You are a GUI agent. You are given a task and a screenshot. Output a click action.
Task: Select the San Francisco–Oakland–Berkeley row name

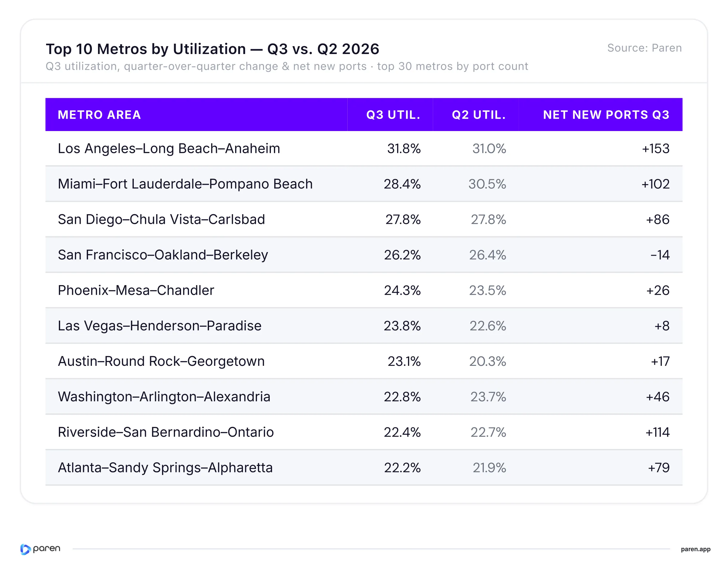coord(163,255)
